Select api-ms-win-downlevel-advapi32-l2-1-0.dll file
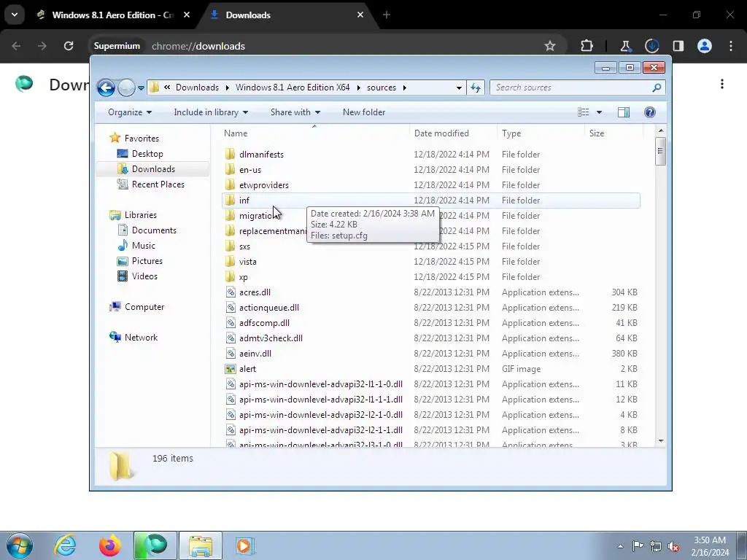The width and height of the screenshot is (747, 560). (321, 415)
